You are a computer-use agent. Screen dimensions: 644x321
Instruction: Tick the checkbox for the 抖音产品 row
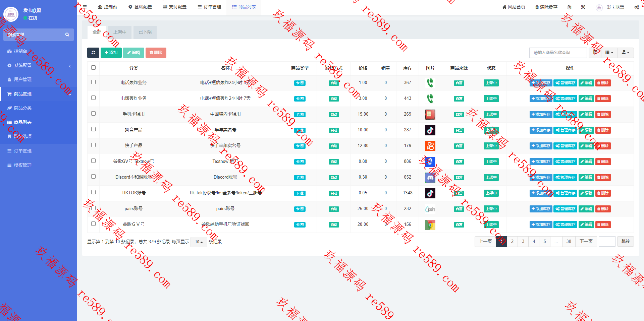93,129
